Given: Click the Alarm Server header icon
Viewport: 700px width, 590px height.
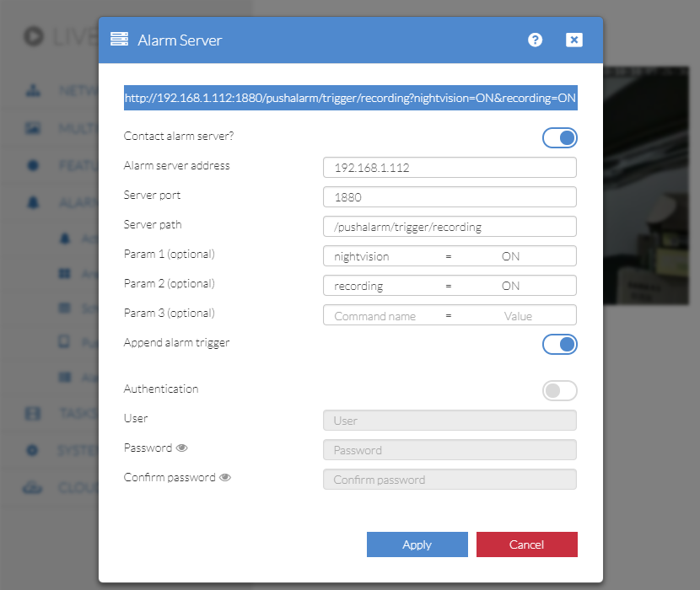Looking at the screenshot, I should [120, 40].
